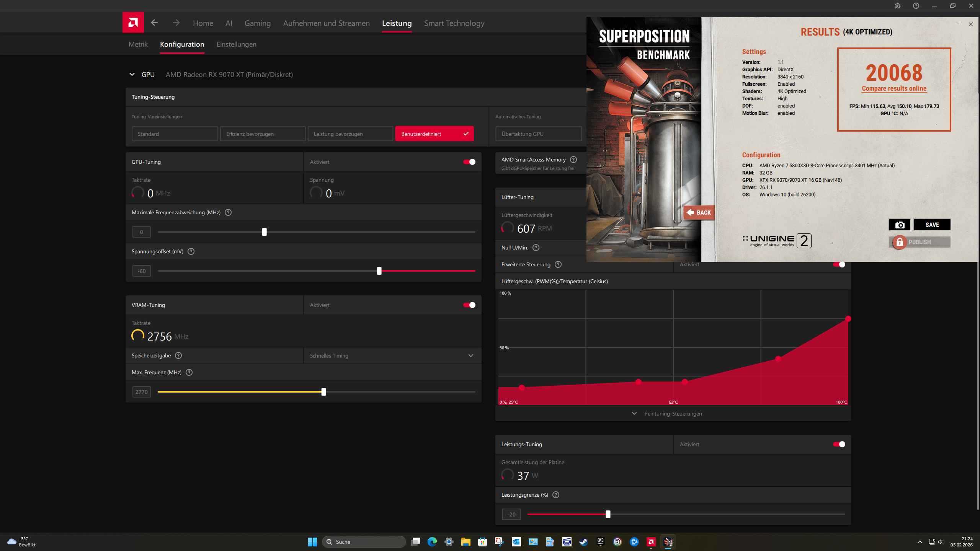Open the Speicherzeitgabe Schnelles Timing dropdown
This screenshot has height=551, width=980.
tap(392, 355)
